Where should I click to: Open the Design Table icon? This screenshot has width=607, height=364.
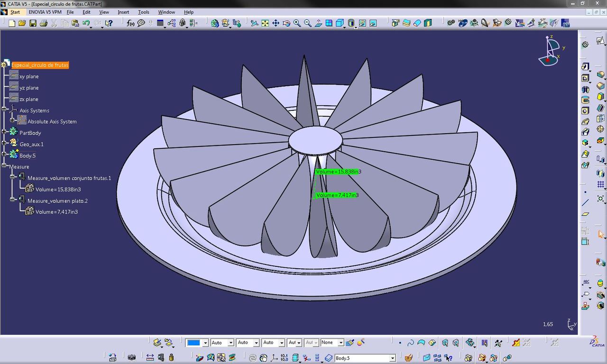pyautogui.click(x=160, y=23)
